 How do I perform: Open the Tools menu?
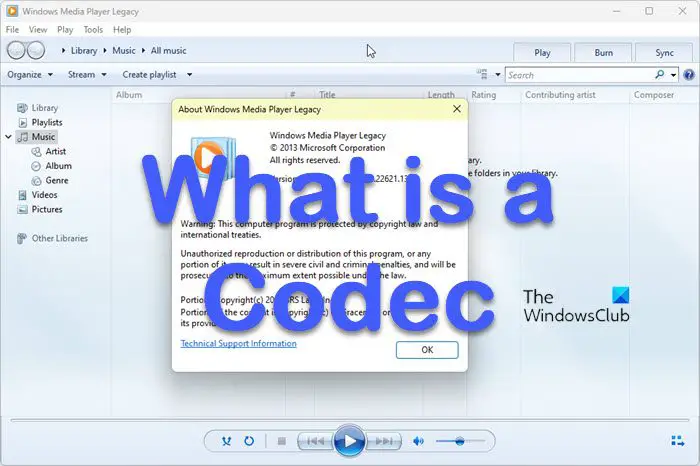coord(93,30)
